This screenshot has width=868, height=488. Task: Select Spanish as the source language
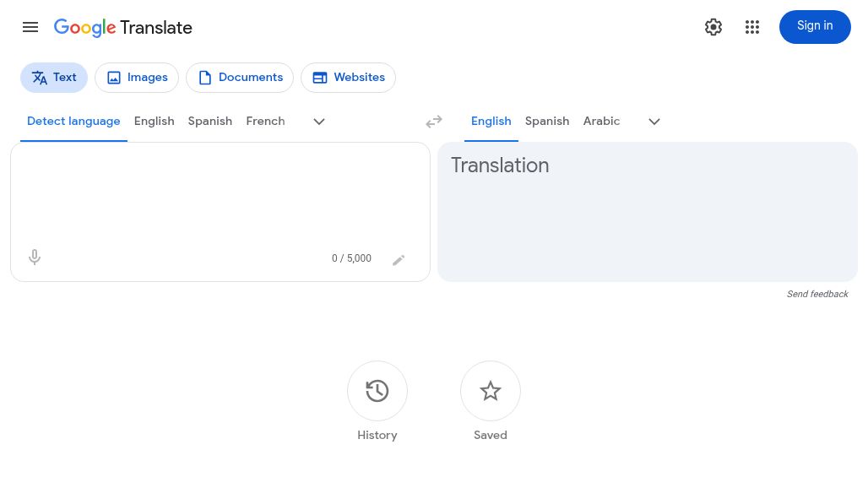(209, 121)
